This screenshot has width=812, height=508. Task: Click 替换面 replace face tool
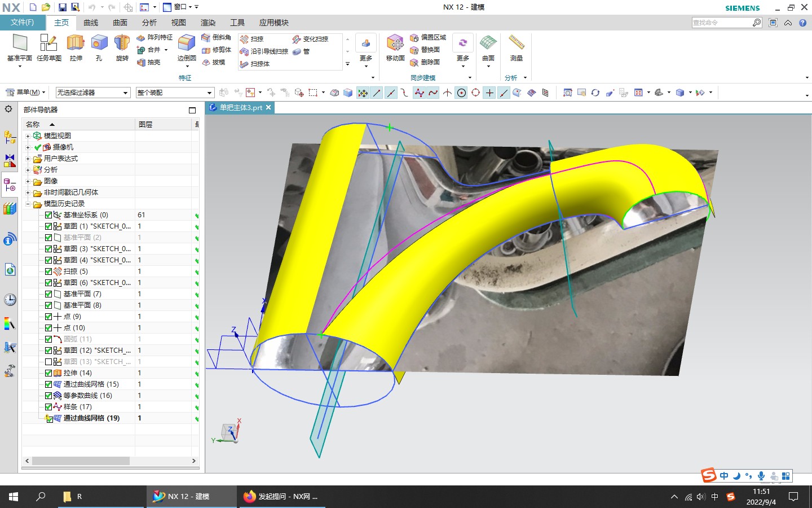pyautogui.click(x=425, y=50)
